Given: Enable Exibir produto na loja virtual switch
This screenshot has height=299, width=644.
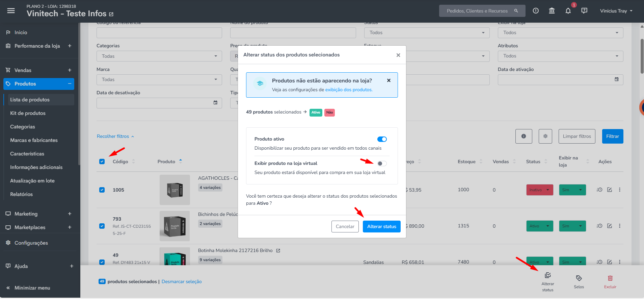Looking at the screenshot, I should click(382, 164).
